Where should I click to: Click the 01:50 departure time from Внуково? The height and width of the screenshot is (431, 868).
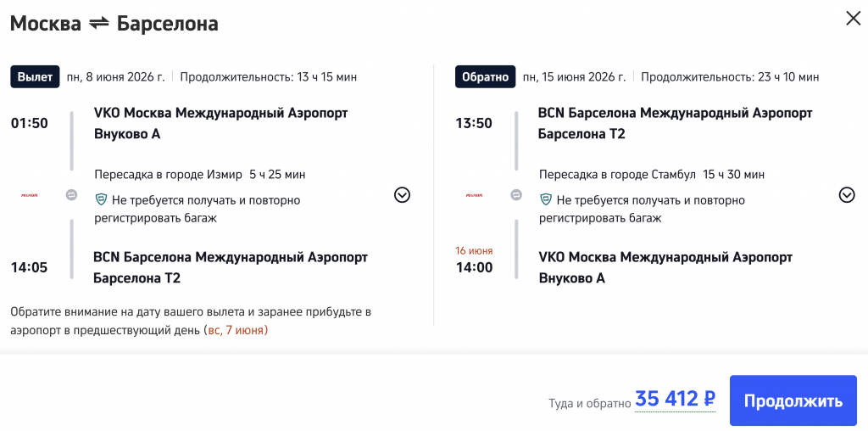pos(30,123)
